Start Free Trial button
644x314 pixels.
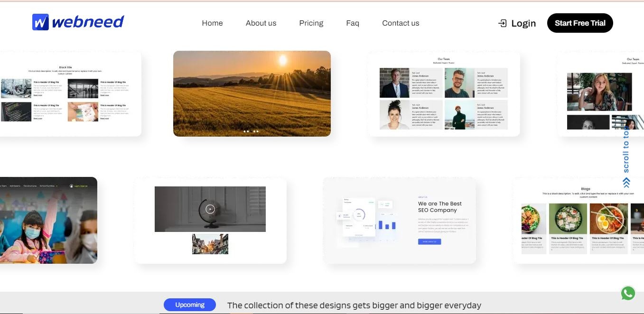click(580, 23)
